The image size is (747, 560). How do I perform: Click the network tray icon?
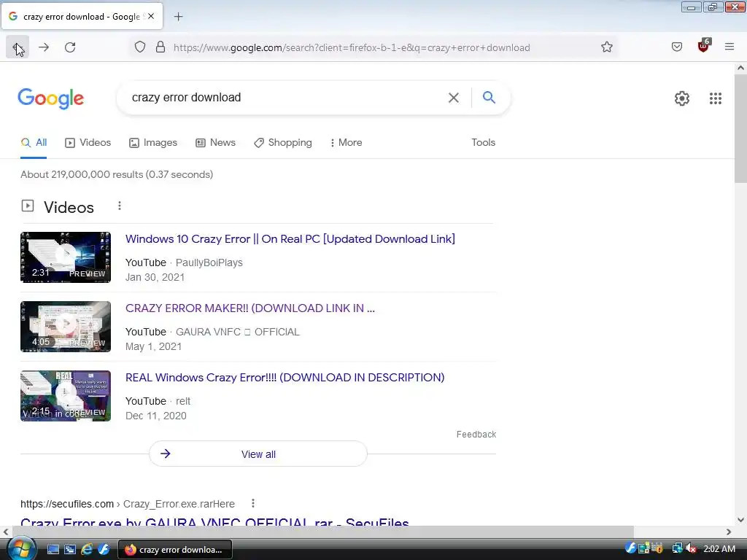(x=676, y=549)
